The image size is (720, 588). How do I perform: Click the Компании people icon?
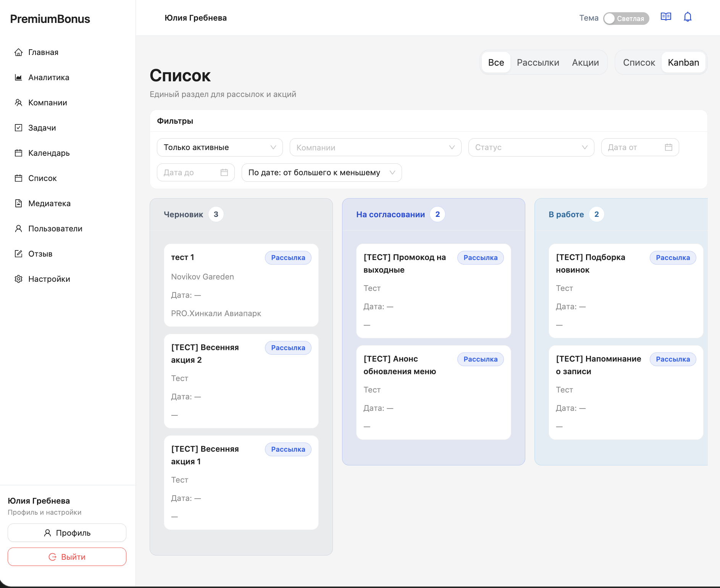pyautogui.click(x=18, y=103)
